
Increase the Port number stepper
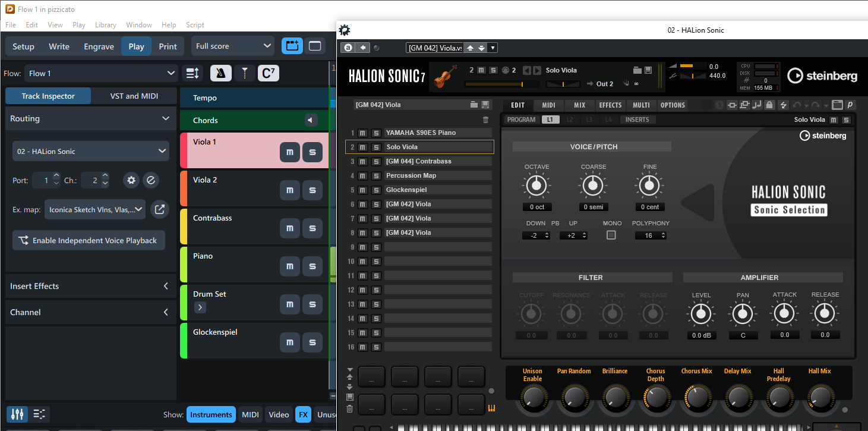coord(56,177)
